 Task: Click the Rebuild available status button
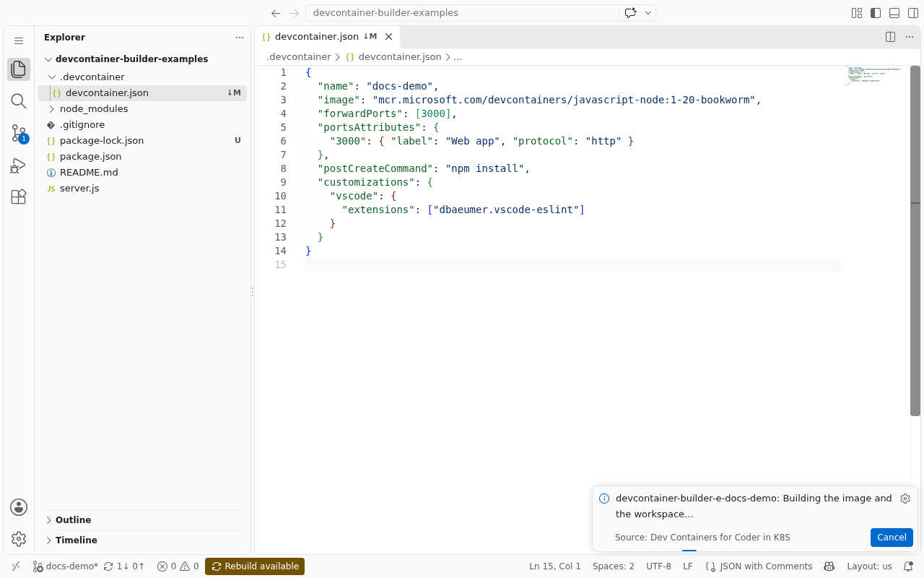[255, 566]
